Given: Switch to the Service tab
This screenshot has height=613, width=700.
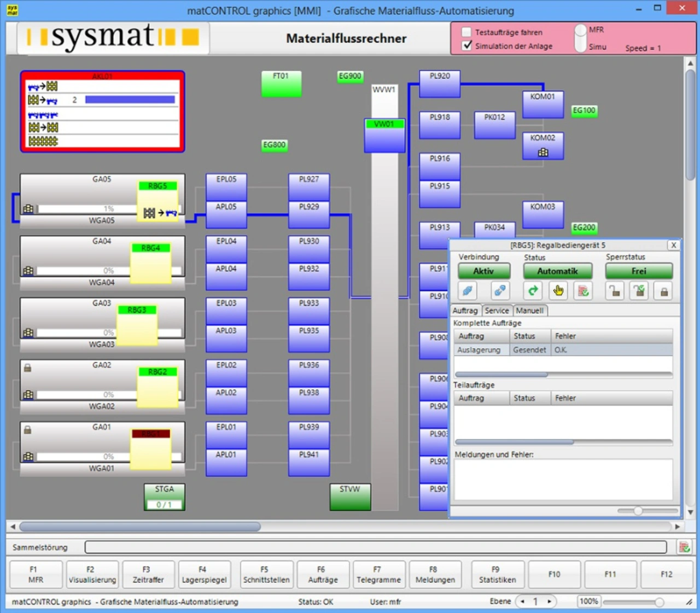Looking at the screenshot, I should pyautogui.click(x=497, y=311).
